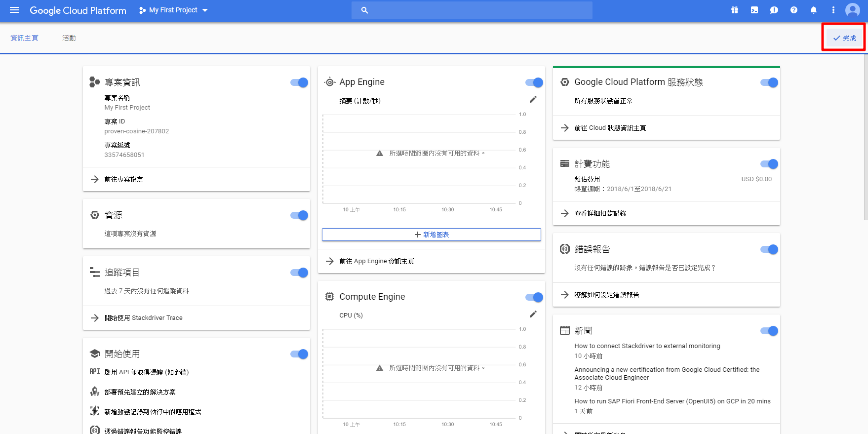Click the rocket deploy solution icon
Viewport: 868px width, 434px height.
(95, 392)
